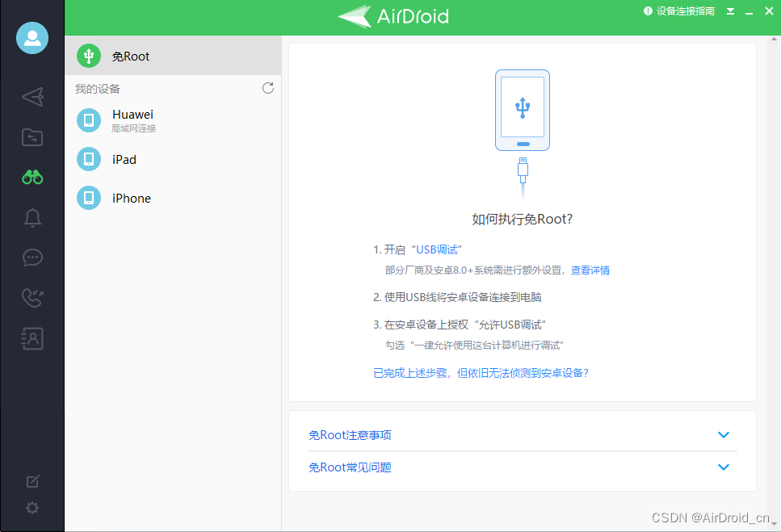Click the scrollbar down arrow
The height and width of the screenshot is (532, 781).
[x=774, y=524]
